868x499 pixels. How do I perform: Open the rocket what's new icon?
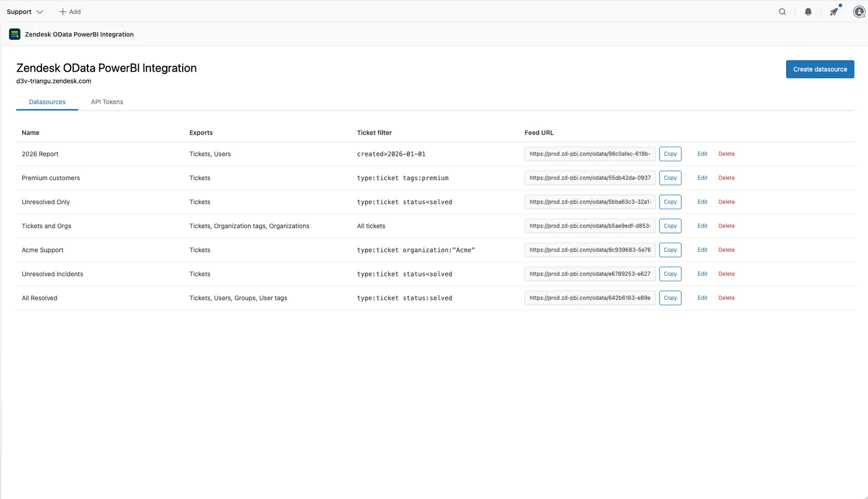[x=834, y=12]
